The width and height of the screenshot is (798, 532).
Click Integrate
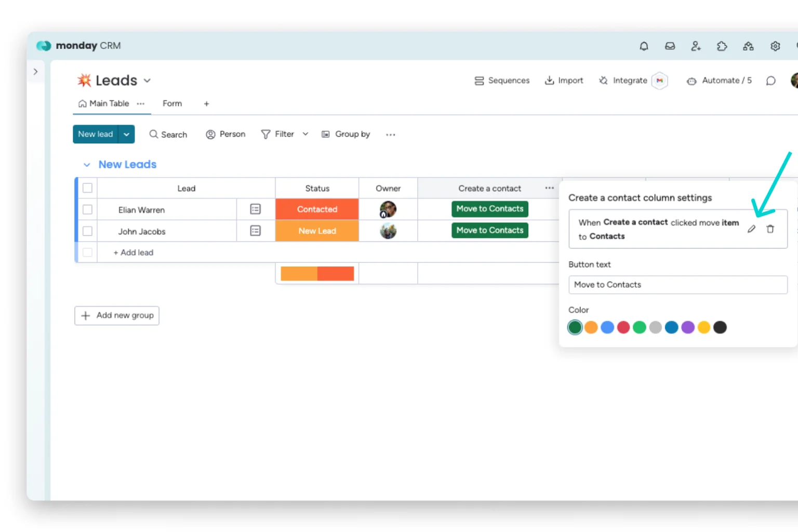click(623, 81)
